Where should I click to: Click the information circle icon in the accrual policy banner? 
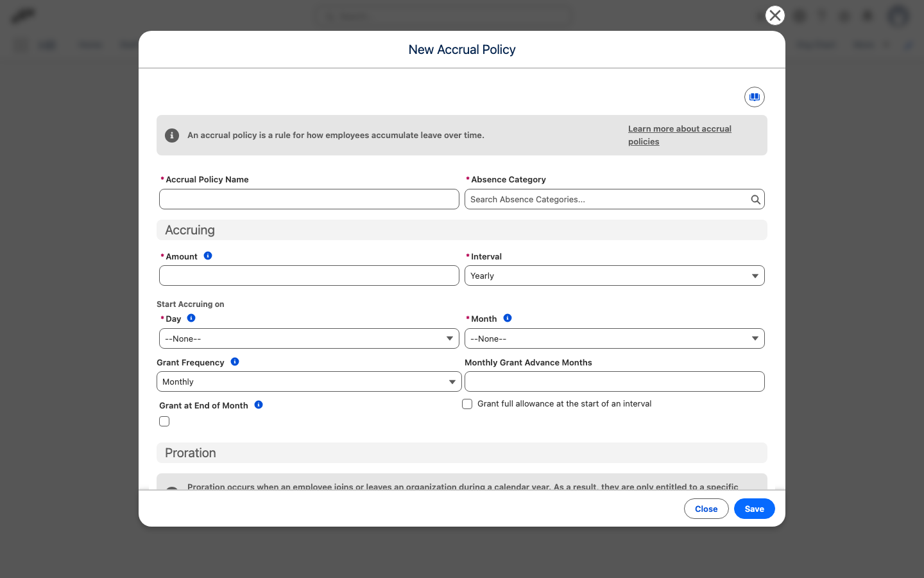click(x=172, y=136)
